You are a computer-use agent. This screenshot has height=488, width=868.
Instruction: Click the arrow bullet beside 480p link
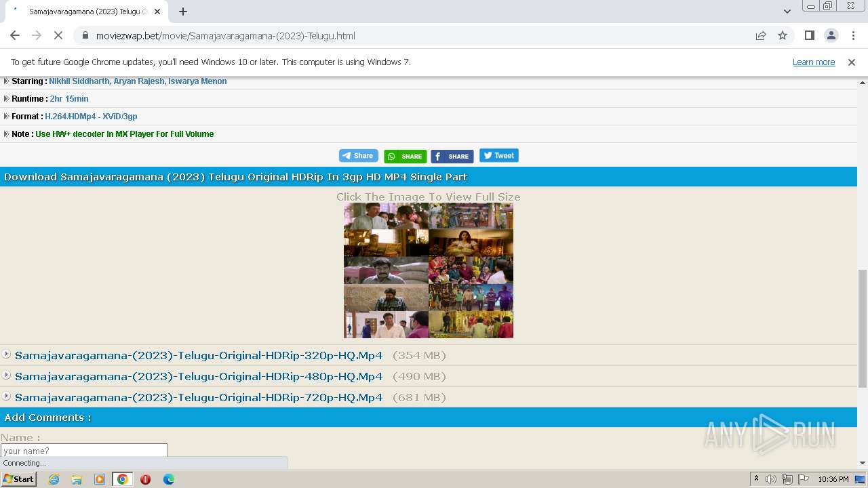(x=7, y=375)
